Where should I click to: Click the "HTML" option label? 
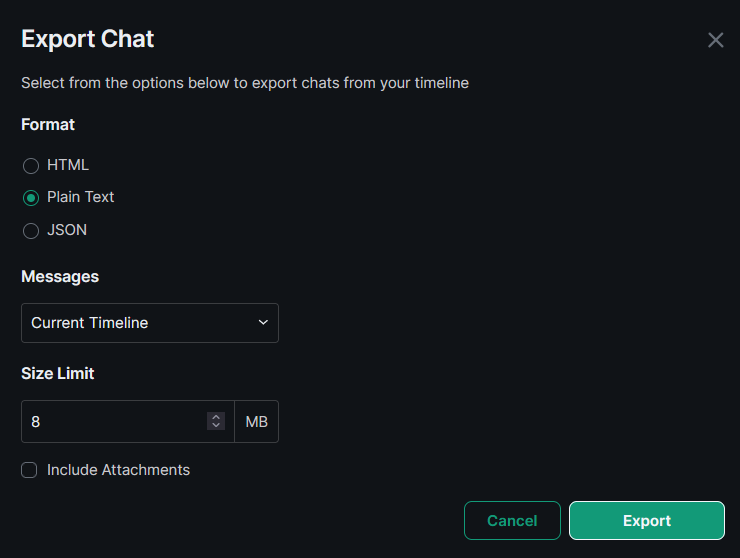click(68, 165)
